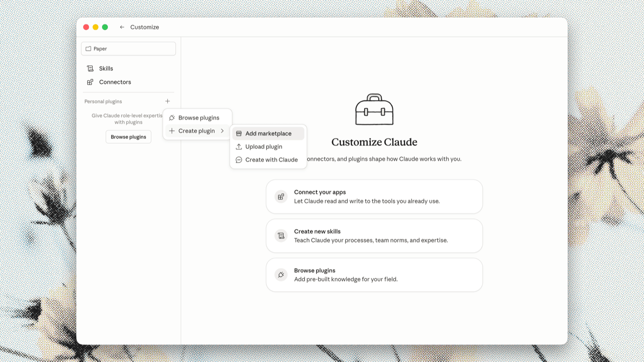This screenshot has width=644, height=362.
Task: Click the plus icon beside Personal plugins
Action: [167, 101]
